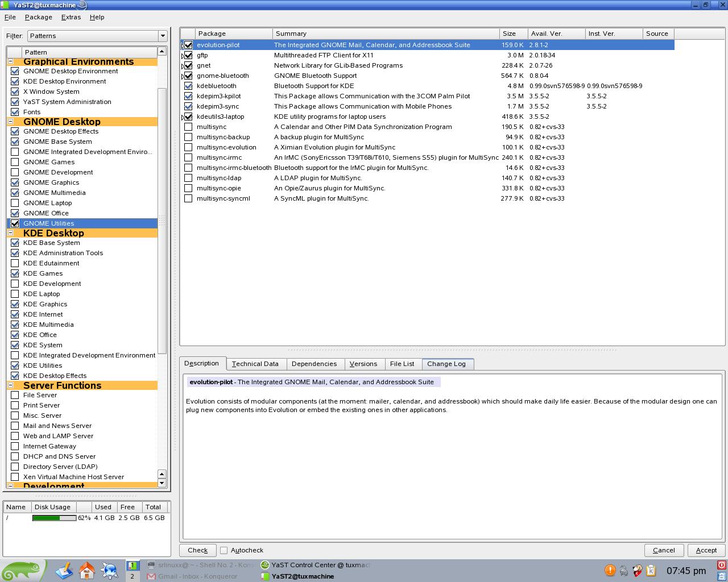Screen dimensions: 728x582
Task: Open the Package menu
Action: click(38, 17)
